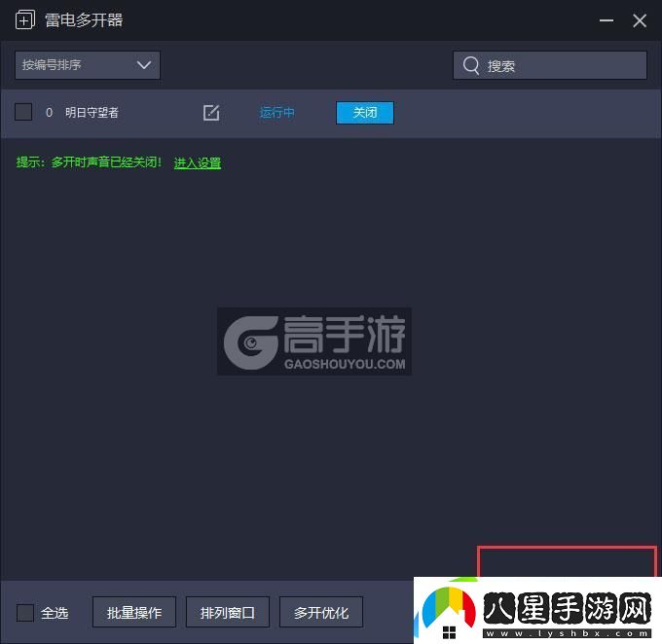This screenshot has width=662, height=644.
Task: Click the 排列窗口 arrange windows button
Action: (x=228, y=612)
